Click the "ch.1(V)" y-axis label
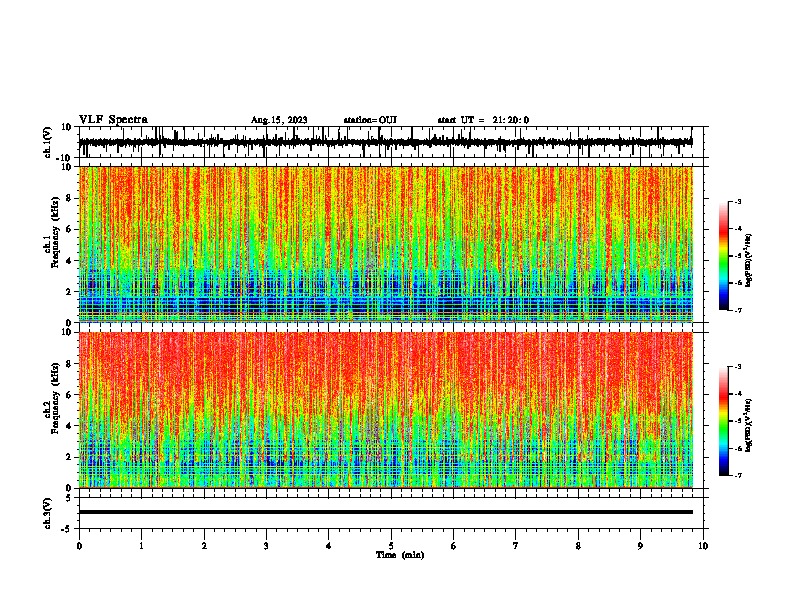The height and width of the screenshot is (612, 792). (48, 142)
